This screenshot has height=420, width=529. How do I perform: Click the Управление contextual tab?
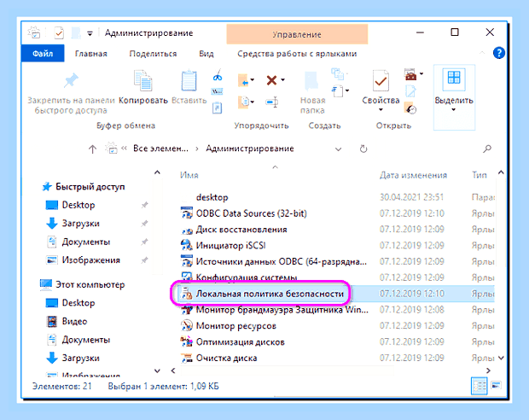(x=297, y=34)
